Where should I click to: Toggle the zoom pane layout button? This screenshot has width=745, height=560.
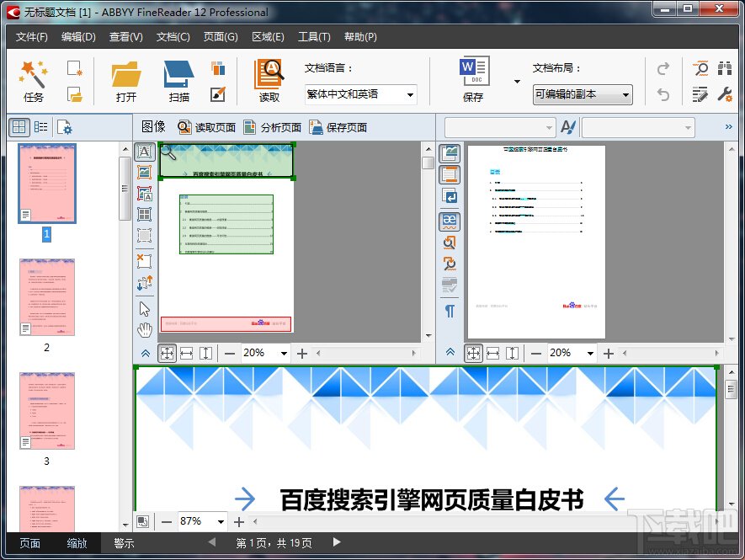[x=142, y=521]
